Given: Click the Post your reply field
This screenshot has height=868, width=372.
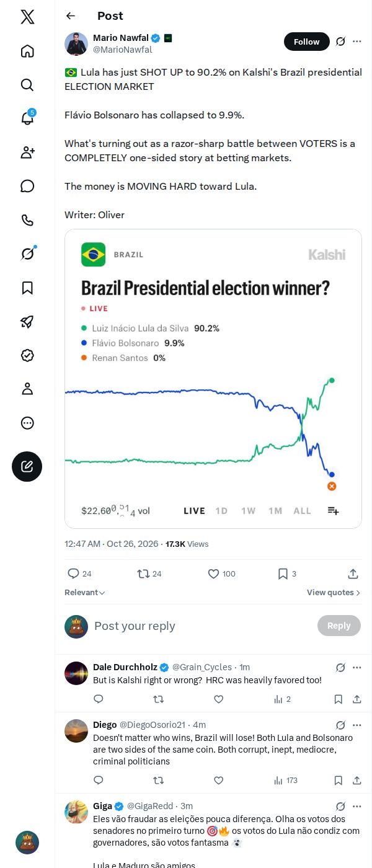Looking at the screenshot, I should 201,626.
